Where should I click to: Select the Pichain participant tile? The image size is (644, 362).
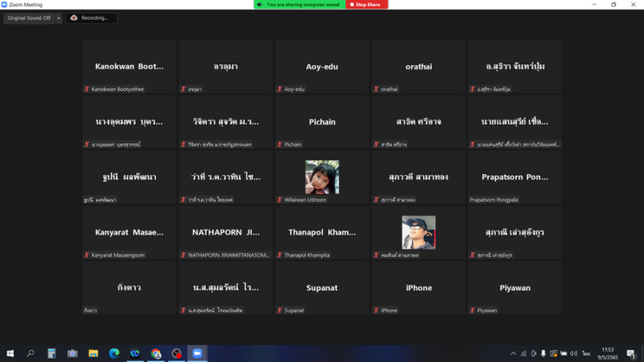pyautogui.click(x=322, y=121)
